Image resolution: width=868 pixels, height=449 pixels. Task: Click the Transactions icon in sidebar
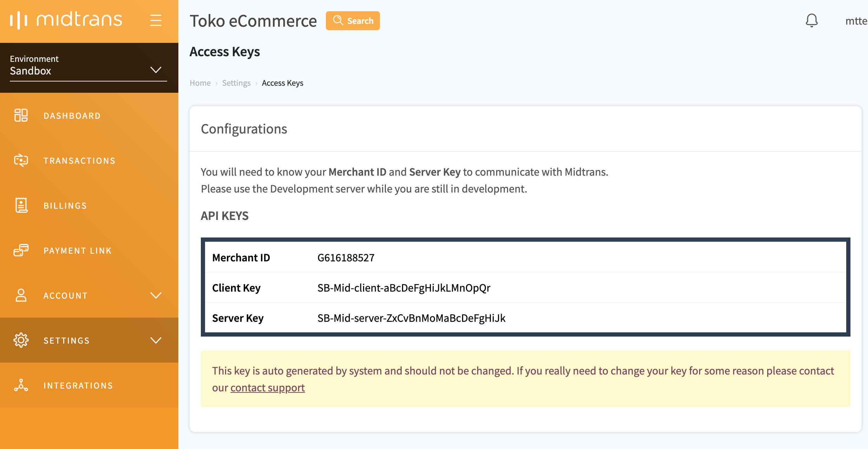[x=21, y=161]
